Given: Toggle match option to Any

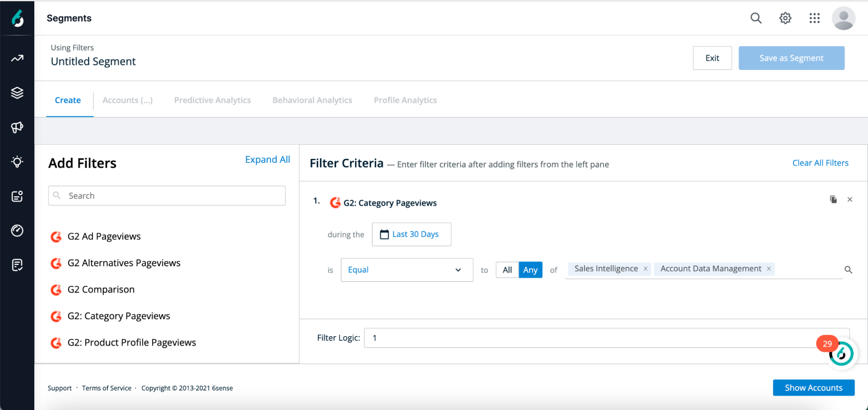Looking at the screenshot, I should (x=530, y=270).
